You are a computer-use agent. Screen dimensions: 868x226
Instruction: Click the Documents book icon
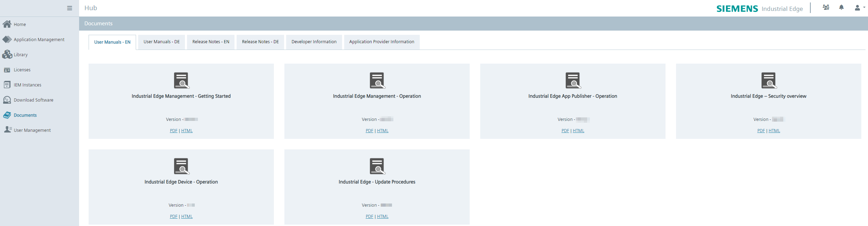tap(7, 115)
